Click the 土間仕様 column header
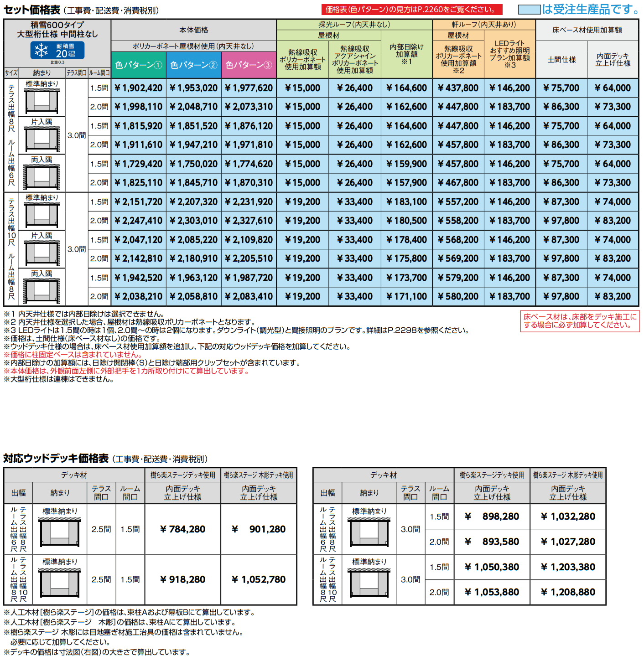This screenshot has width=644, height=661. coord(561,60)
